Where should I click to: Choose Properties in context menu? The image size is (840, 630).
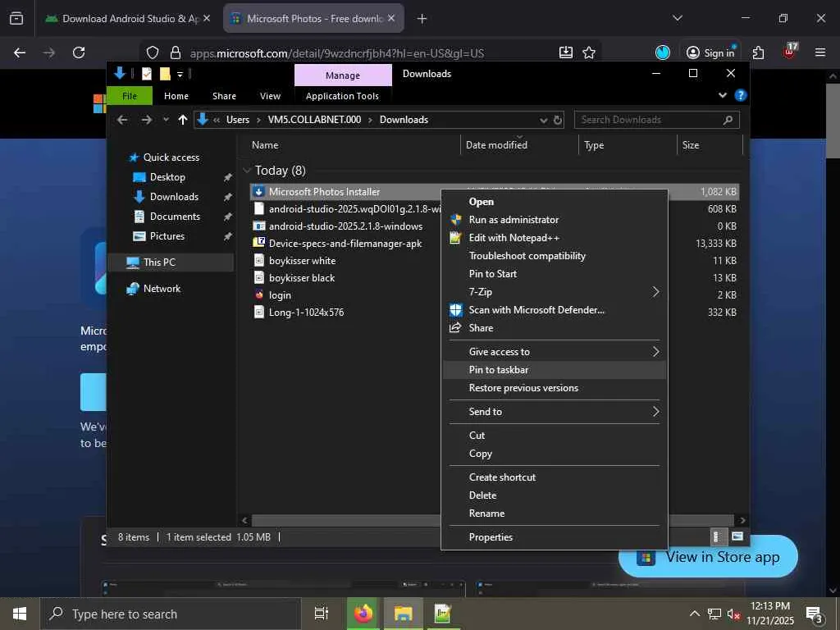[x=555, y=537]
